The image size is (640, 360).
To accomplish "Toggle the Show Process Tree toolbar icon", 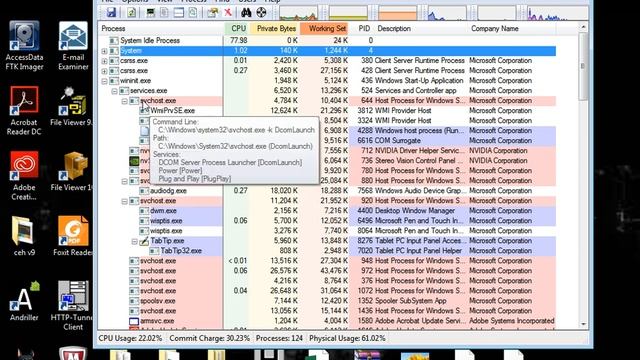I will pos(164,12).
